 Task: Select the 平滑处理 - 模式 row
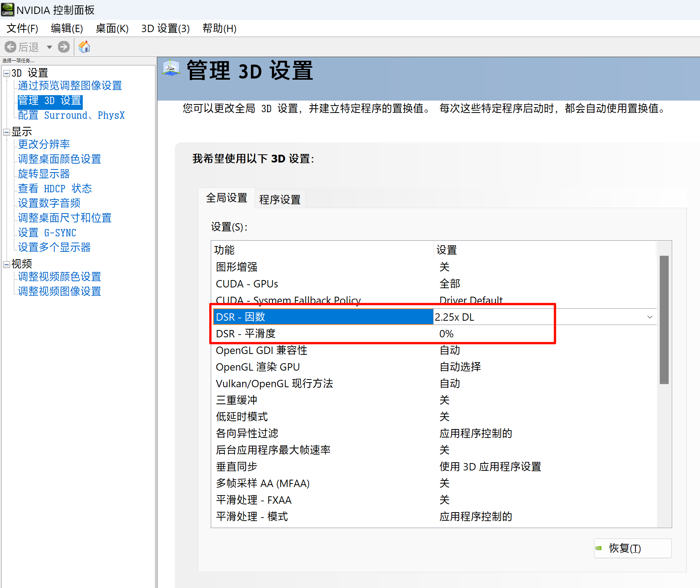click(x=434, y=516)
